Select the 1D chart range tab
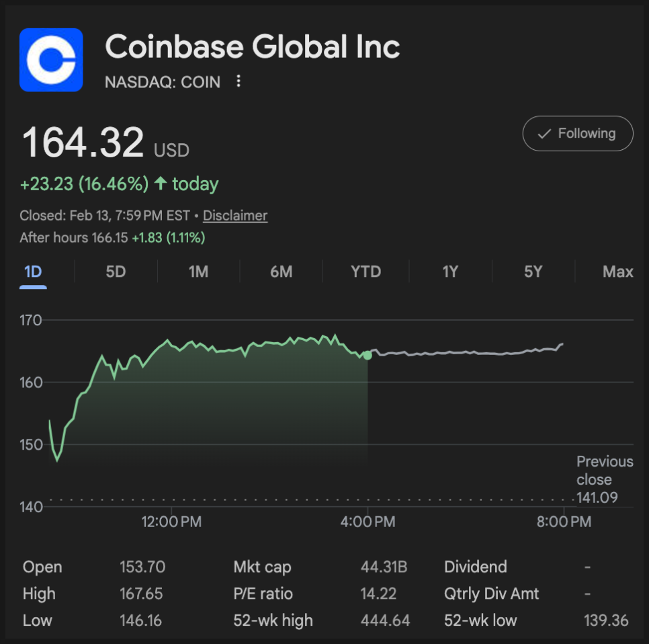649x644 pixels. coord(33,272)
